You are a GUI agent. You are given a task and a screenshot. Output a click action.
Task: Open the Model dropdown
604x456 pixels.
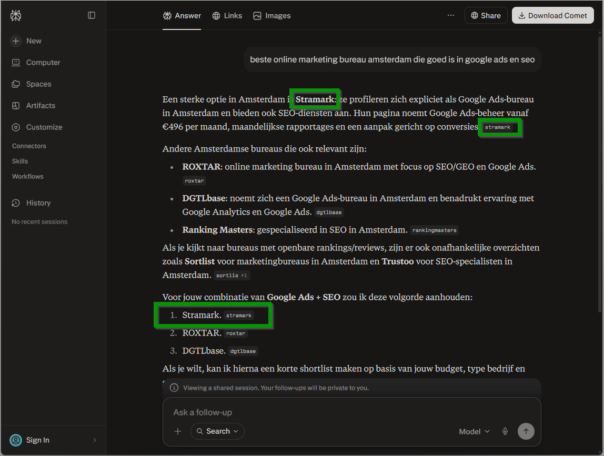point(474,432)
